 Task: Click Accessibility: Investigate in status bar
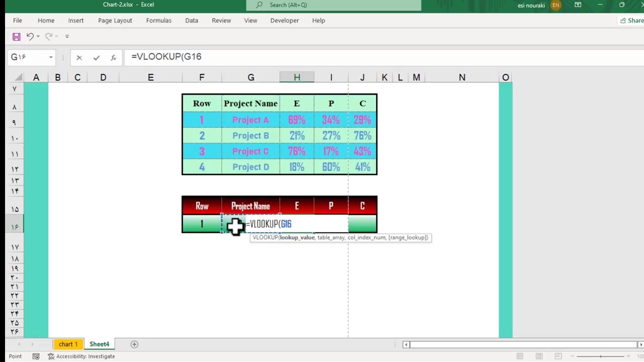(82, 356)
